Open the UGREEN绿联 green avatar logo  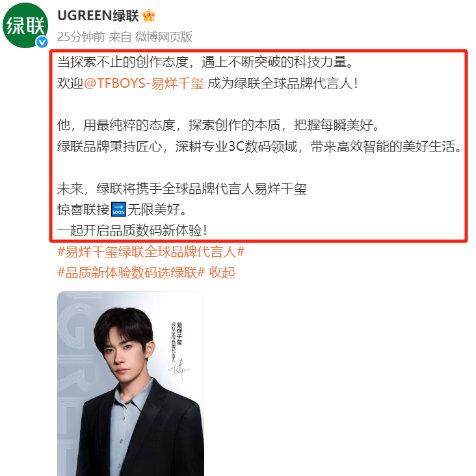pos(25,25)
